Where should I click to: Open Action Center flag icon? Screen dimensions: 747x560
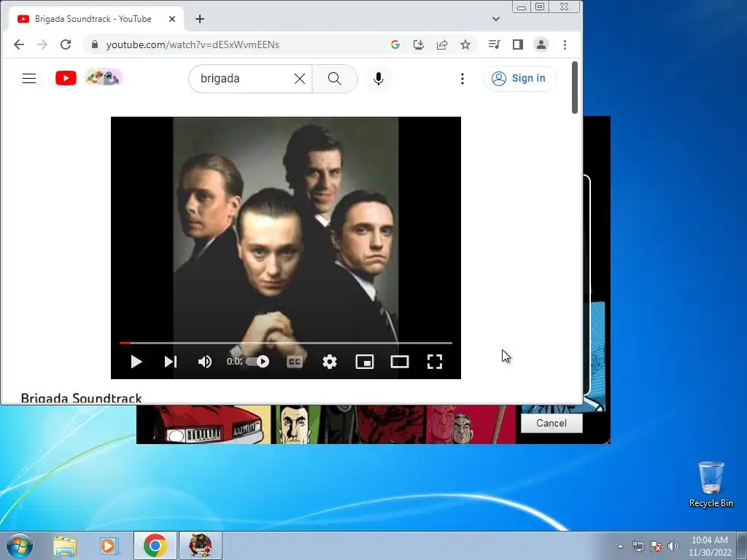pyautogui.click(x=656, y=546)
